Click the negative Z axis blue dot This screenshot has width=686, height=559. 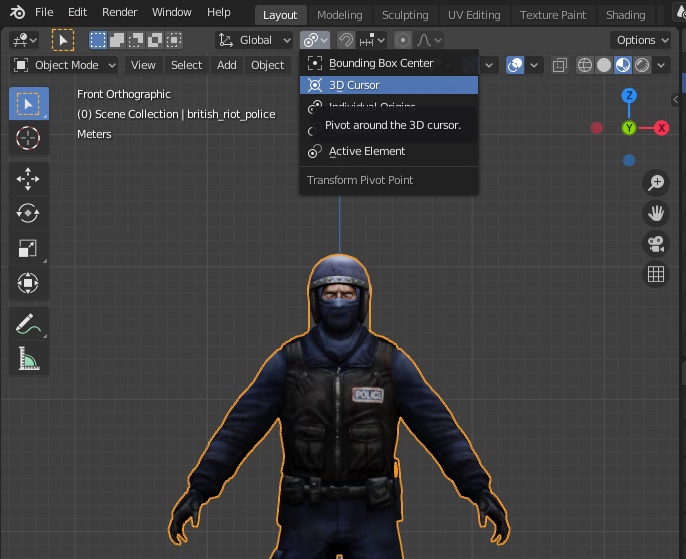click(629, 161)
